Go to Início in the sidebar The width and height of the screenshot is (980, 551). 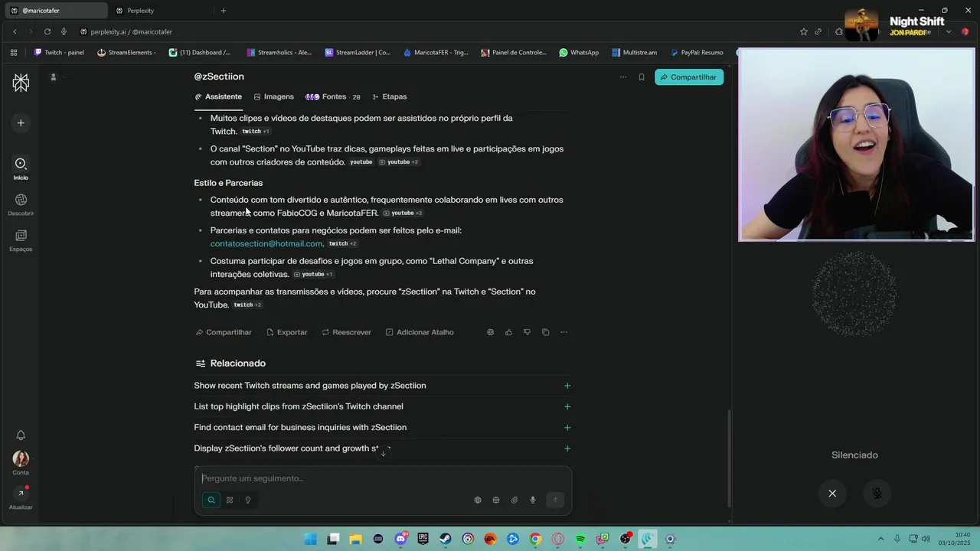pos(21,168)
